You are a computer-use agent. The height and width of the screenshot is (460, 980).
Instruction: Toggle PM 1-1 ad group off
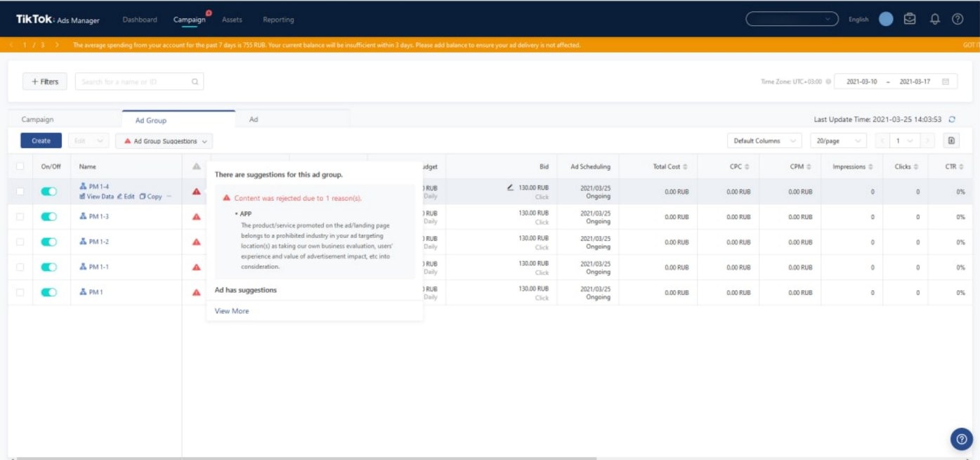click(x=48, y=267)
